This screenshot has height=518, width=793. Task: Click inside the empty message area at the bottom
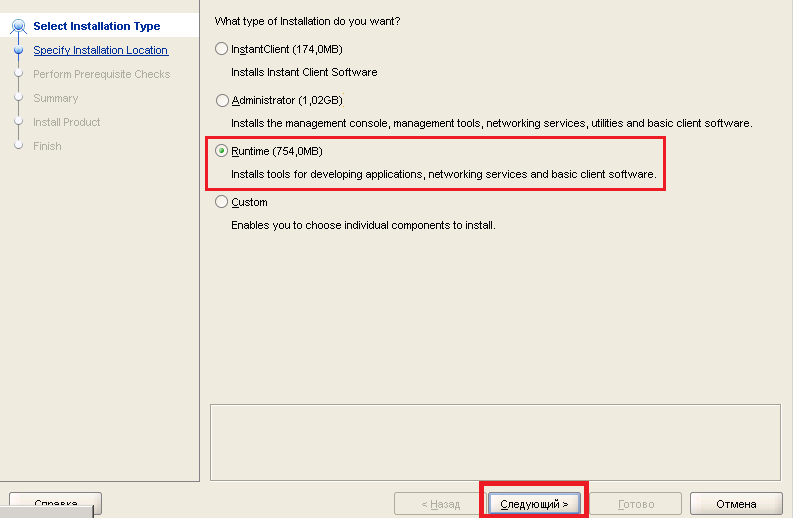pos(495,442)
